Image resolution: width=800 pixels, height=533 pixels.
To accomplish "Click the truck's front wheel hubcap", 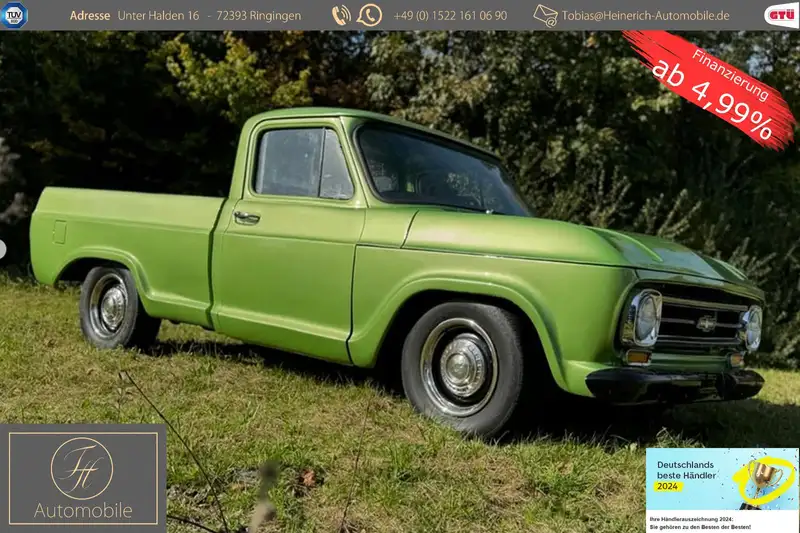I will (461, 366).
